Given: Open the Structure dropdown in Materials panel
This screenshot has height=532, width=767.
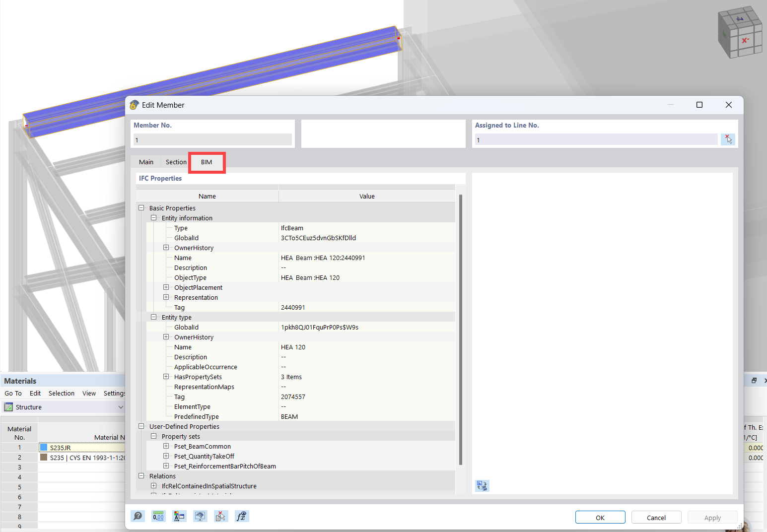Looking at the screenshot, I should pyautogui.click(x=121, y=407).
